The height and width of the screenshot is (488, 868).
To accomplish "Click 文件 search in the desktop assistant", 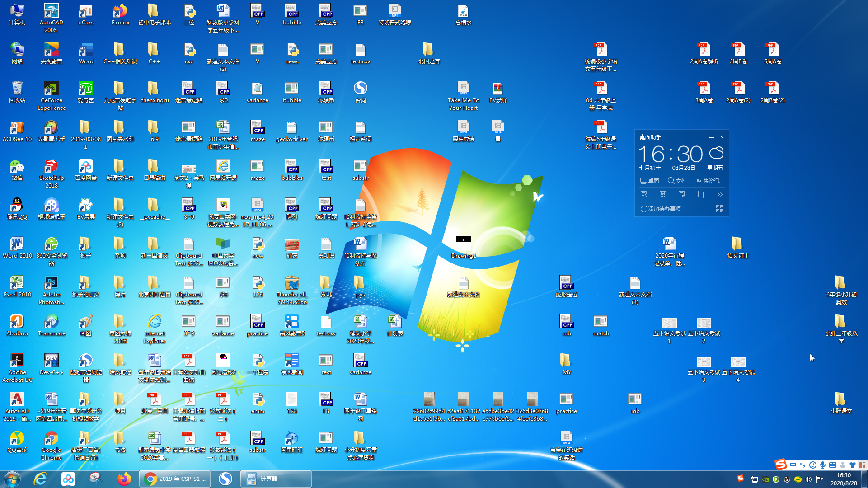I will [x=677, y=181].
